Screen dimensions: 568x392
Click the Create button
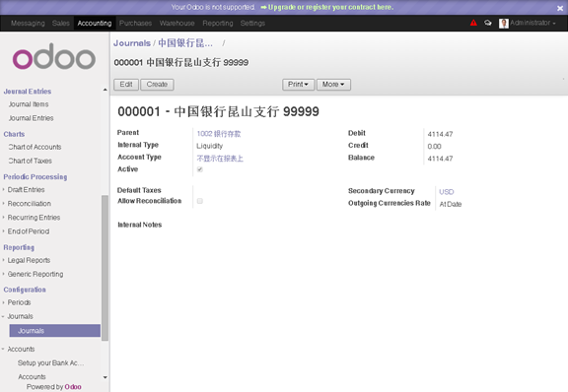[157, 85]
